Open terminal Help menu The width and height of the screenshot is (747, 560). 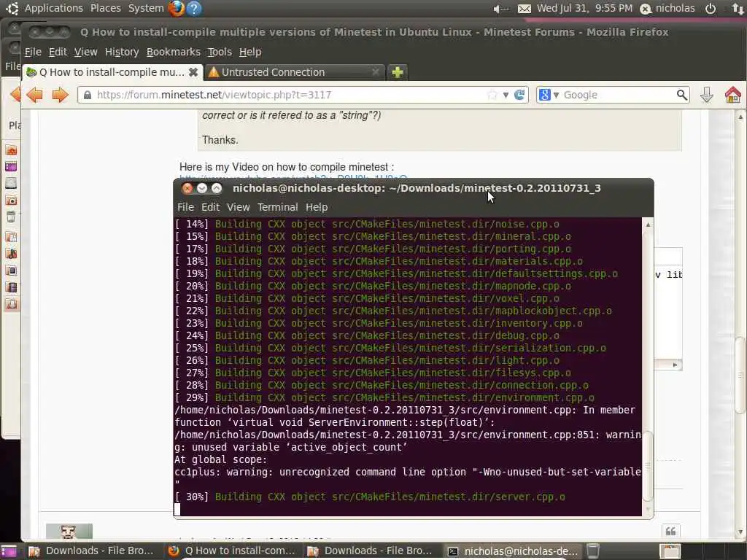[317, 207]
